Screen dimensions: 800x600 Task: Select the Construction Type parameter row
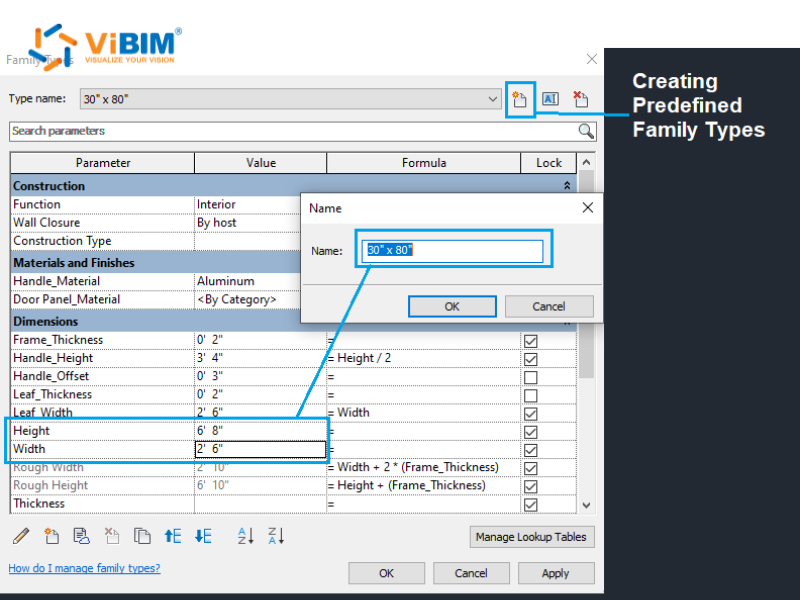[x=102, y=241]
